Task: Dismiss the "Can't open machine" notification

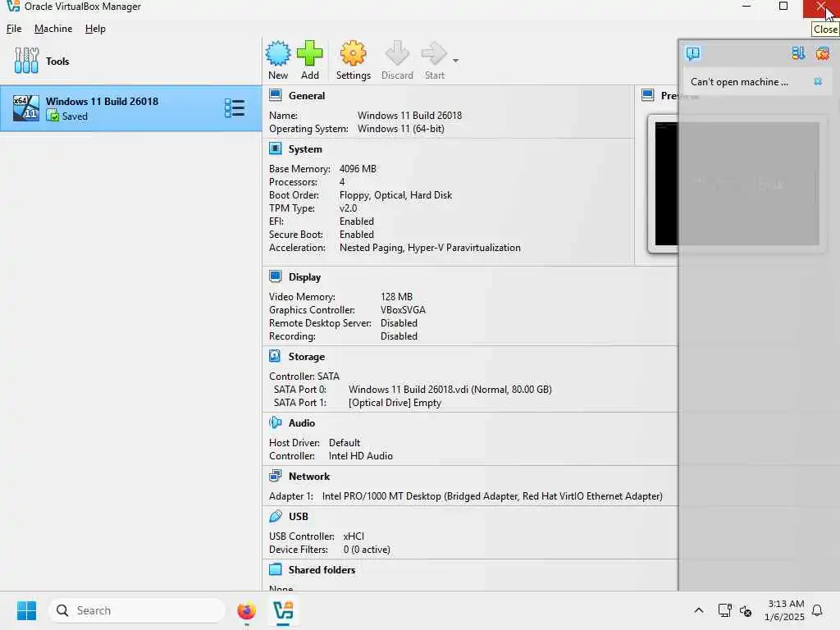Action: coord(818,81)
